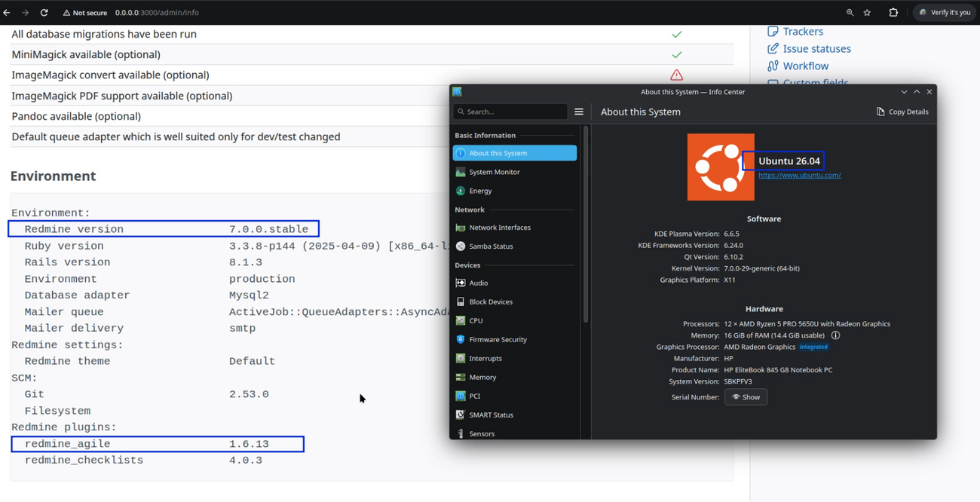Click the Redmine version 7.0.0.stable value
Screen dimensions: 980x502
[x=268, y=229]
